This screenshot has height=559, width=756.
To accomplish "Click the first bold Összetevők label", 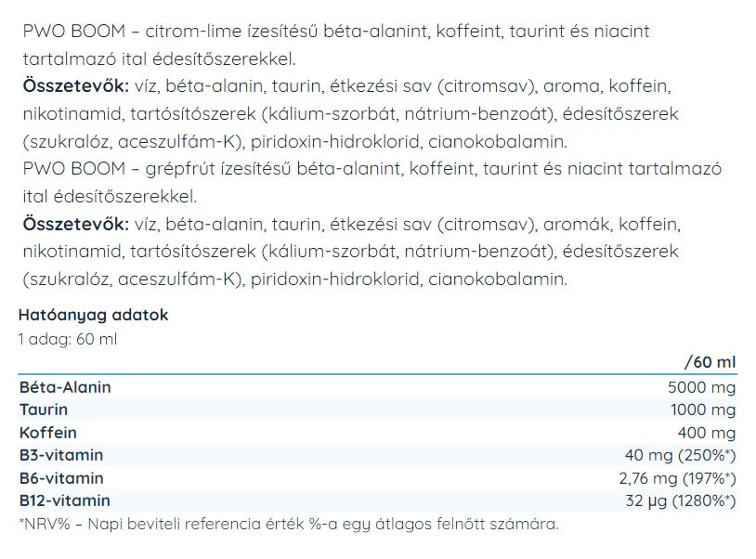I will [76, 86].
